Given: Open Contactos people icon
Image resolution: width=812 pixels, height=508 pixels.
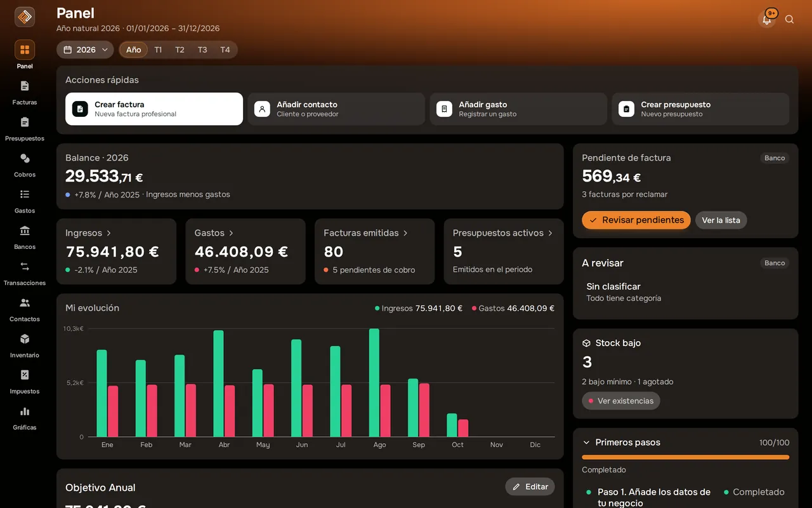Looking at the screenshot, I should 25,303.
